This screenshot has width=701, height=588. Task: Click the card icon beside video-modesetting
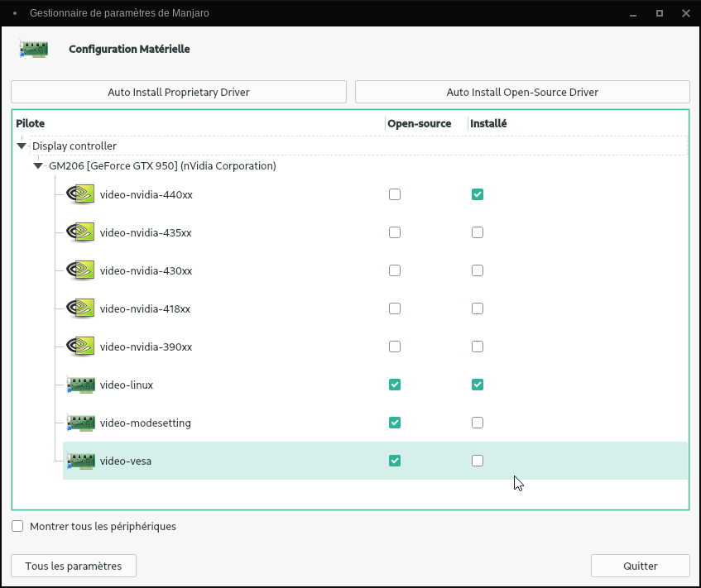[81, 423]
